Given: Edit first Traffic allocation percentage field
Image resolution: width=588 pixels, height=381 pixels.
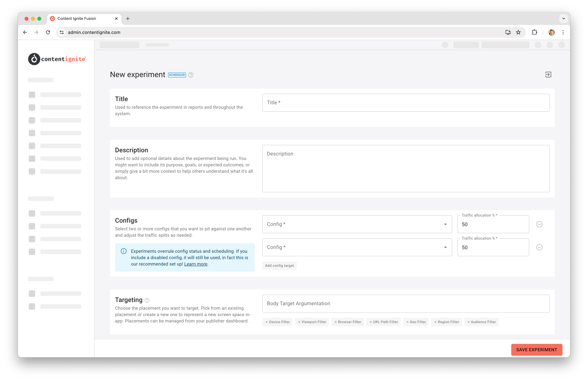Looking at the screenshot, I should tap(493, 224).
